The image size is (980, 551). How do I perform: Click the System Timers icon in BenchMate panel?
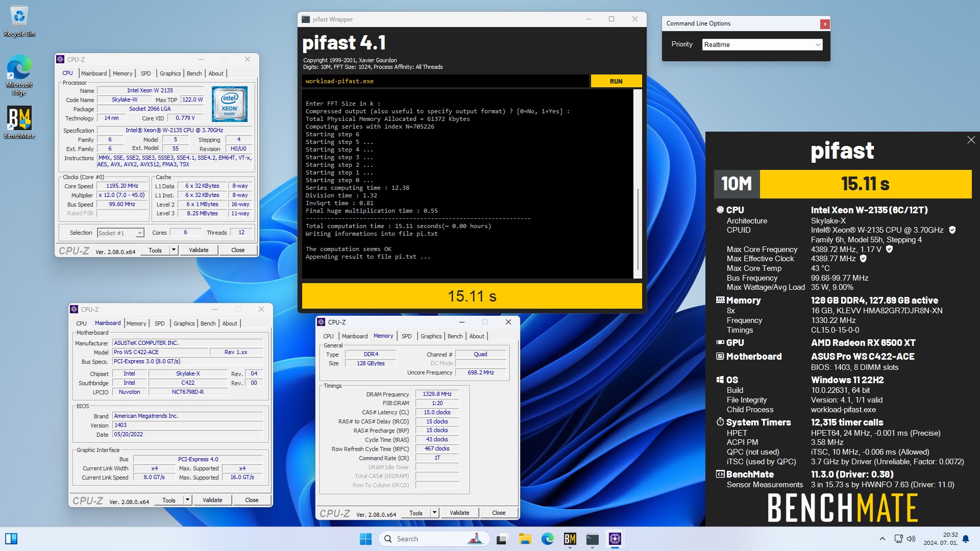pos(720,422)
